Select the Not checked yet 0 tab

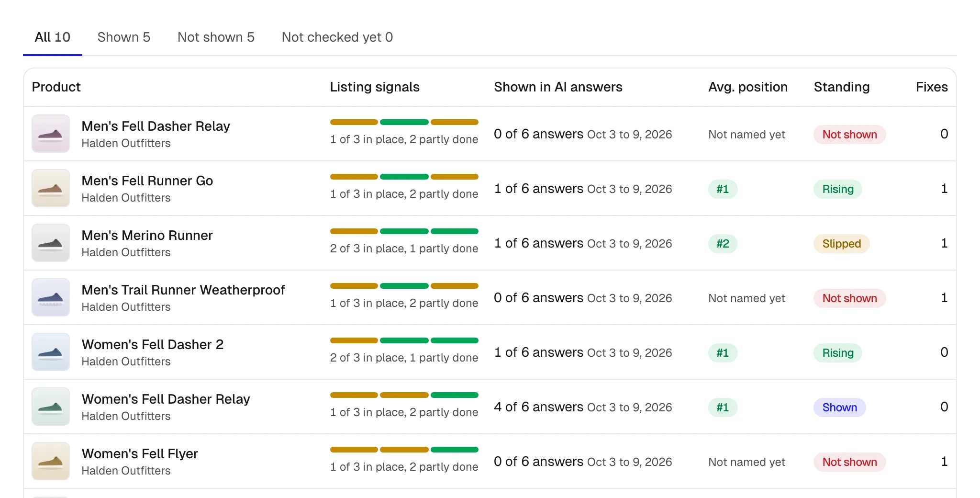tap(337, 37)
